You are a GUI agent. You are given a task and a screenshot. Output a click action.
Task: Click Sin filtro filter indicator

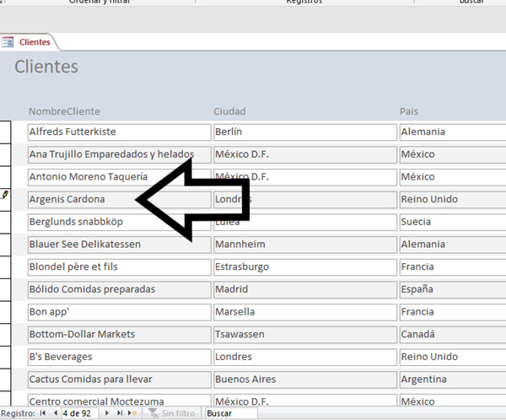171,413
